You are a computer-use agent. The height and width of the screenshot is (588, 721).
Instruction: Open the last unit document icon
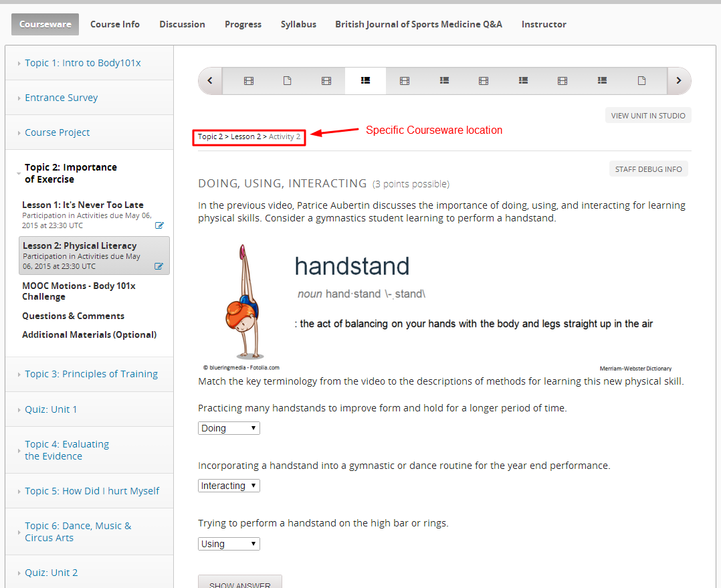coord(641,81)
